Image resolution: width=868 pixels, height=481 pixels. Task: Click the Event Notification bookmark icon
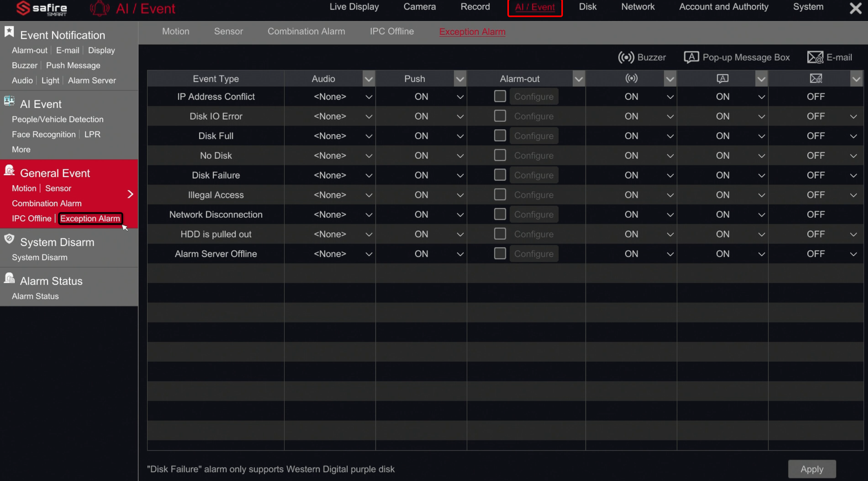pyautogui.click(x=9, y=32)
